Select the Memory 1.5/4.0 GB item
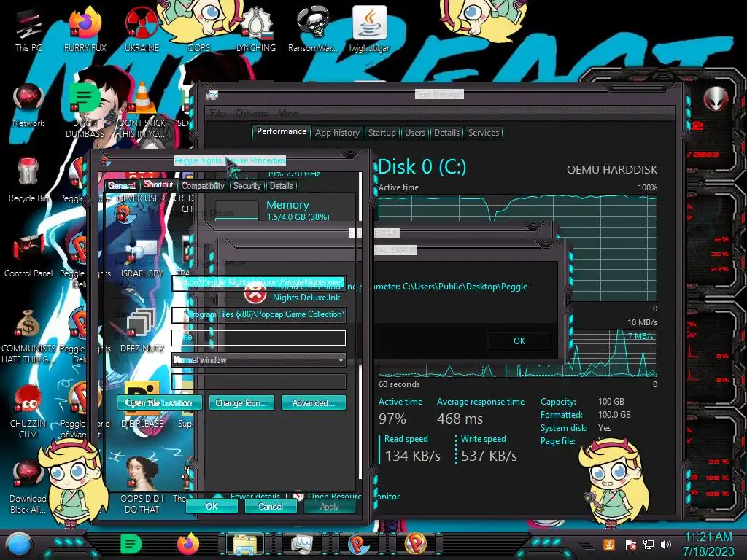This screenshot has width=747, height=560. coord(286,209)
